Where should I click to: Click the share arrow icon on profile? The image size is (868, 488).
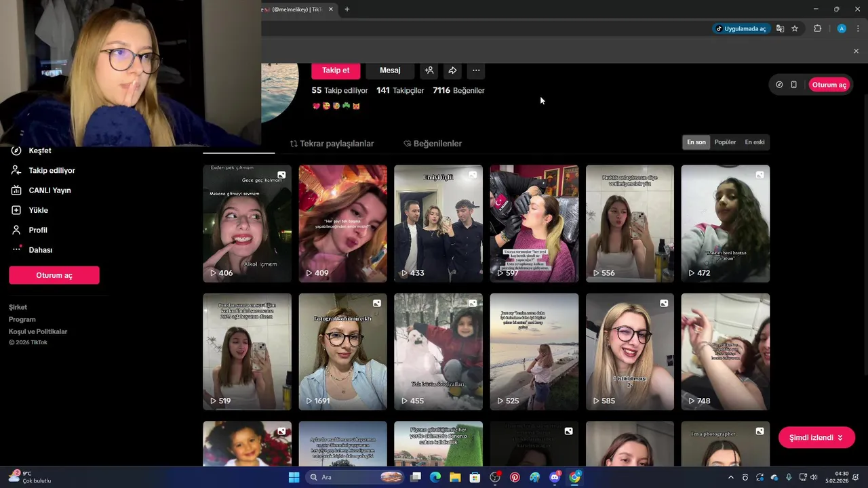(452, 70)
